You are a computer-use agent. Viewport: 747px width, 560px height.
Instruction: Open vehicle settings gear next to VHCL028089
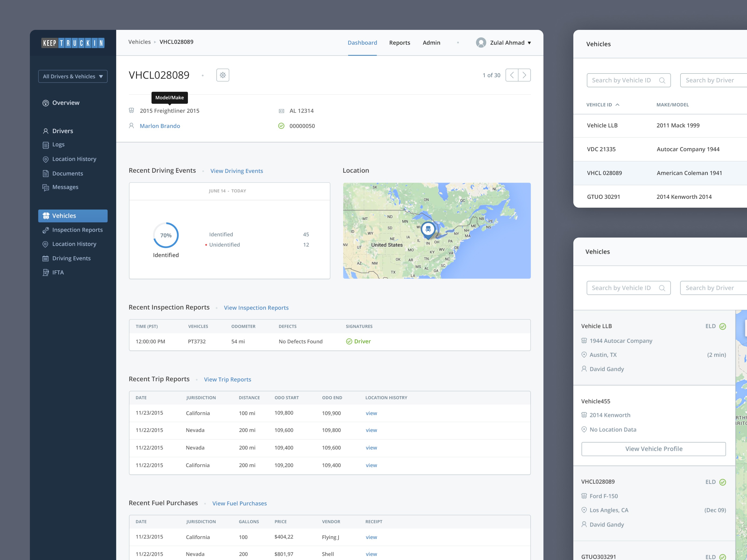click(x=222, y=75)
